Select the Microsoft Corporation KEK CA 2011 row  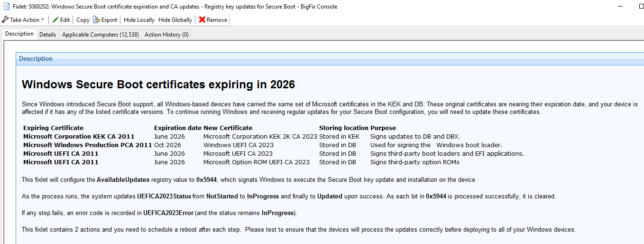click(x=79, y=136)
